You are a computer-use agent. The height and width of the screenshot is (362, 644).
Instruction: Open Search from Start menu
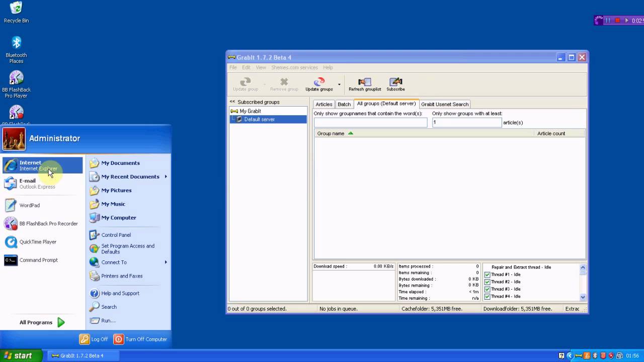[103, 307]
